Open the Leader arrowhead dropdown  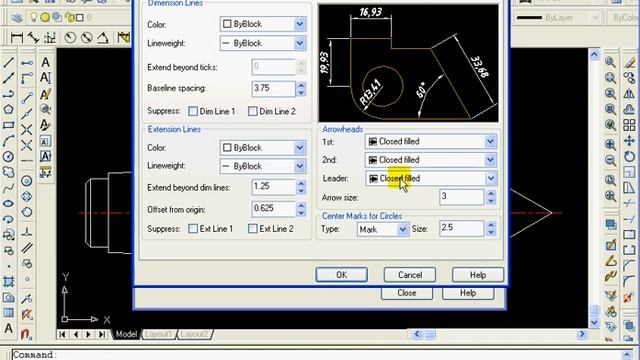tap(431, 178)
